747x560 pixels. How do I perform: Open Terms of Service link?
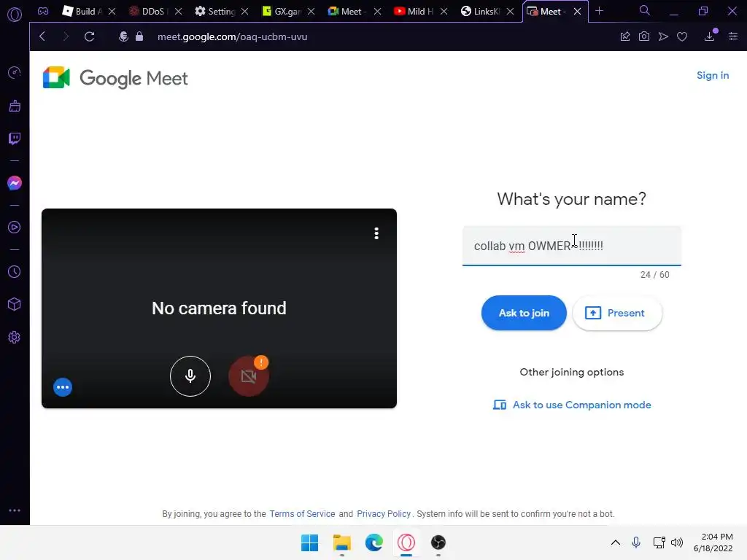tap(302, 514)
